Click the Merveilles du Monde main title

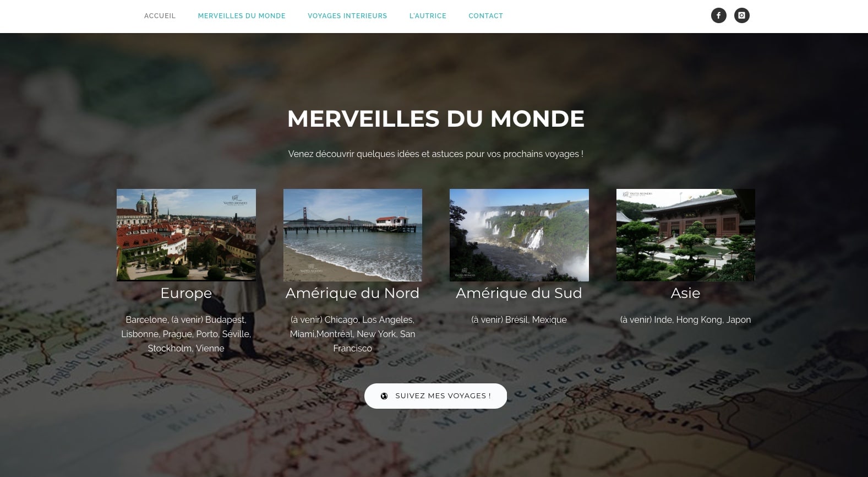[x=435, y=118]
